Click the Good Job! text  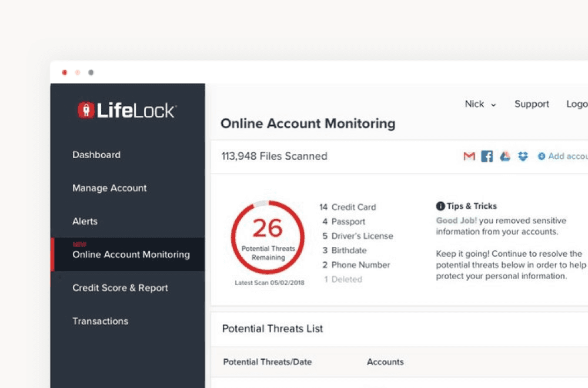(456, 220)
